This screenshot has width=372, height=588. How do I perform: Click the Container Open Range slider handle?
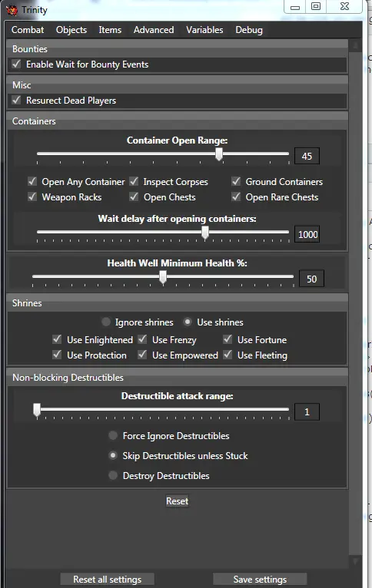(x=219, y=154)
